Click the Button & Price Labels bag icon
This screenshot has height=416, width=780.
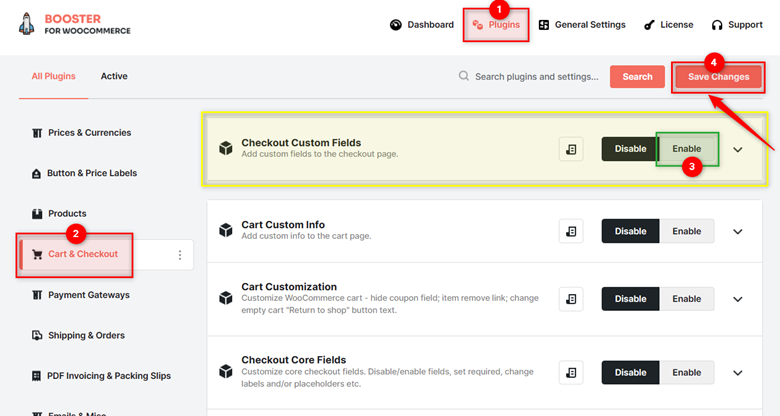(x=36, y=173)
